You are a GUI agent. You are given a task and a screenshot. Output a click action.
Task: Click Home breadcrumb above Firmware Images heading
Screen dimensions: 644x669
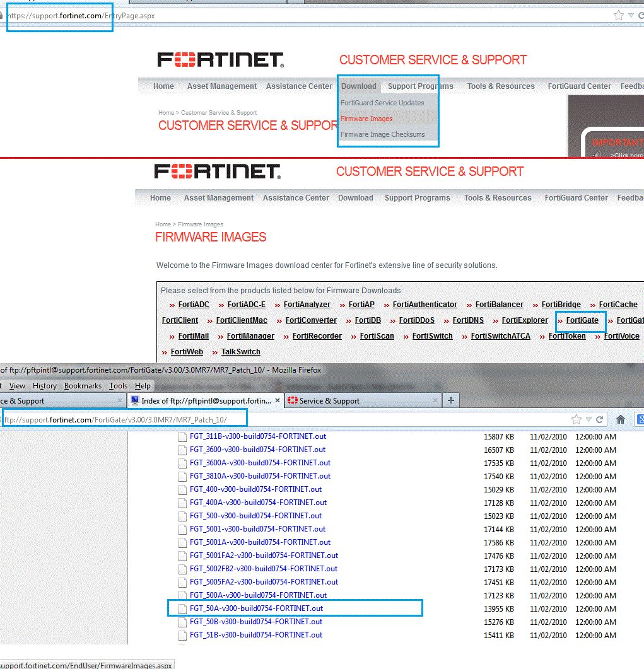[163, 224]
